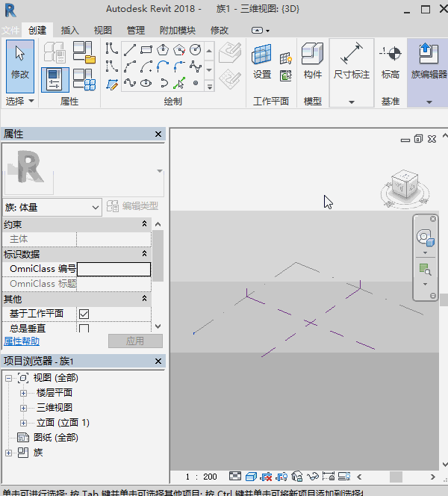The image size is (448, 496).
Task: Click the visual style cube icon in view bar
Action: point(250,476)
